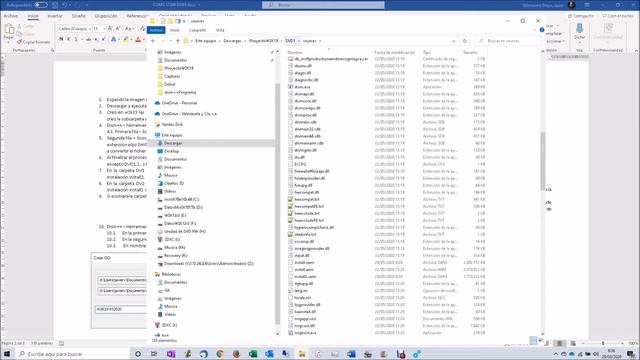This screenshot has width=640, height=360.
Task: Toggle italic formatting in Word
Action: 69,39
